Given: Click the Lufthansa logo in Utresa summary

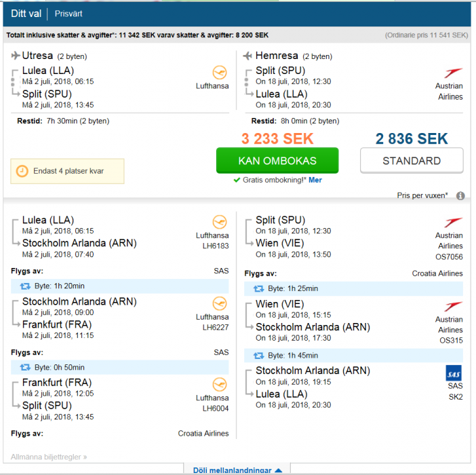Looking at the screenshot, I should tap(219, 73).
